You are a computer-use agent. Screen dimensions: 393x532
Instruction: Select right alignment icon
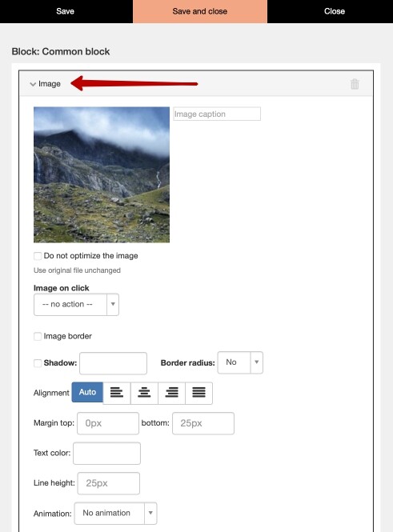click(x=172, y=393)
